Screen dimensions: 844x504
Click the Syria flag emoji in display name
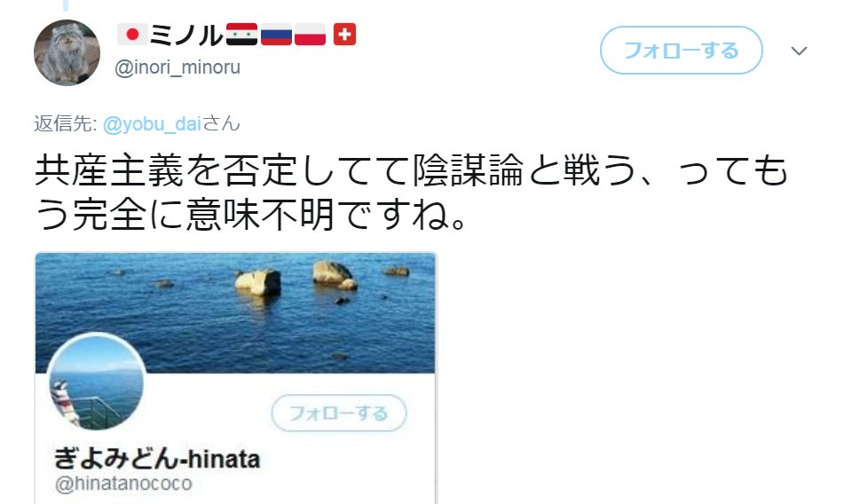241,35
